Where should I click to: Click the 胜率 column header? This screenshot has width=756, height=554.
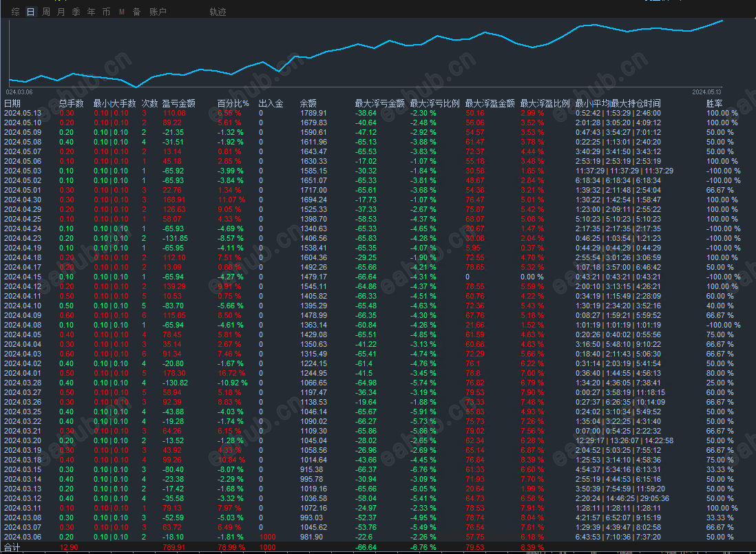pos(714,103)
